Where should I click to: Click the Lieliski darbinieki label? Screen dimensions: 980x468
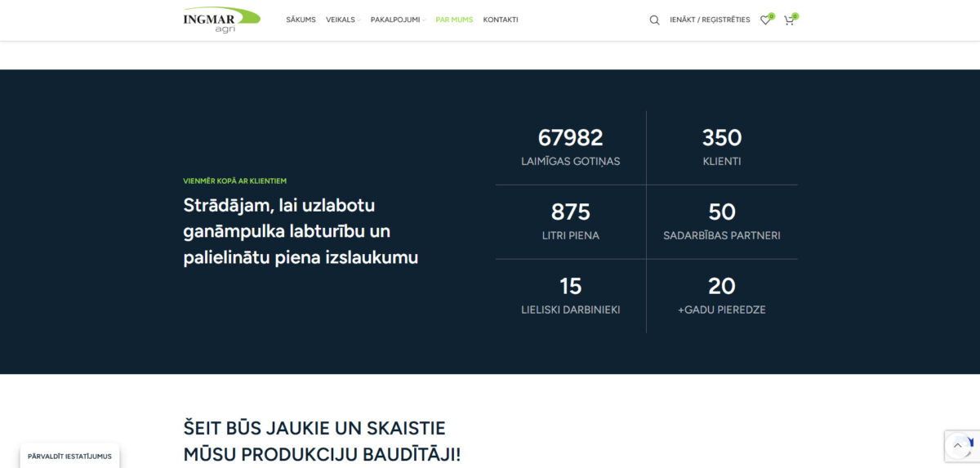570,310
